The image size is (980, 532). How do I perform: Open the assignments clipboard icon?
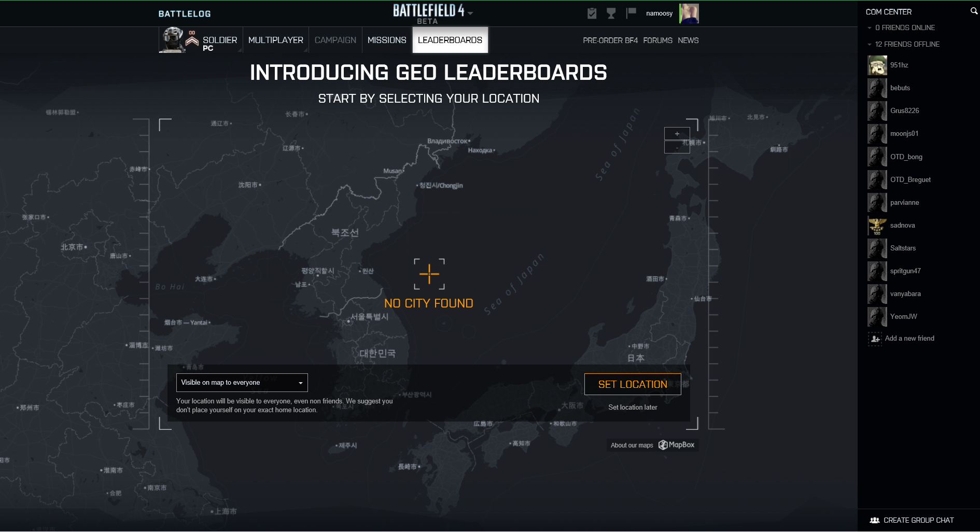pos(592,13)
